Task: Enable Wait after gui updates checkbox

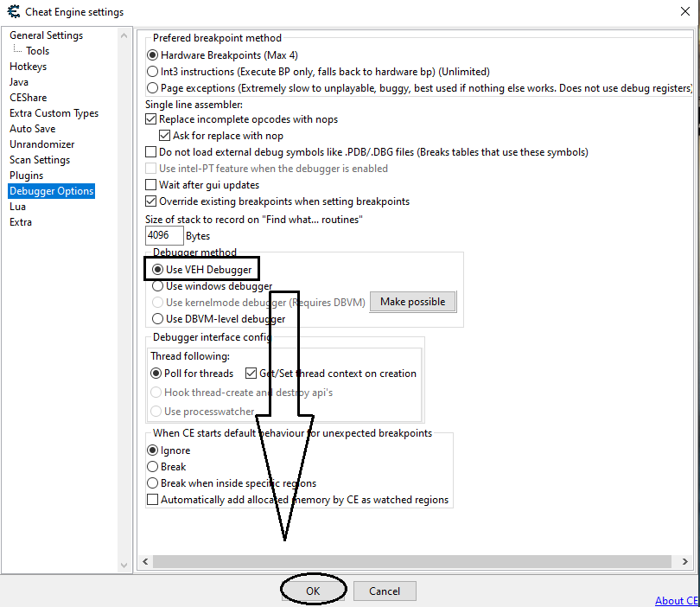Action: pos(202,185)
